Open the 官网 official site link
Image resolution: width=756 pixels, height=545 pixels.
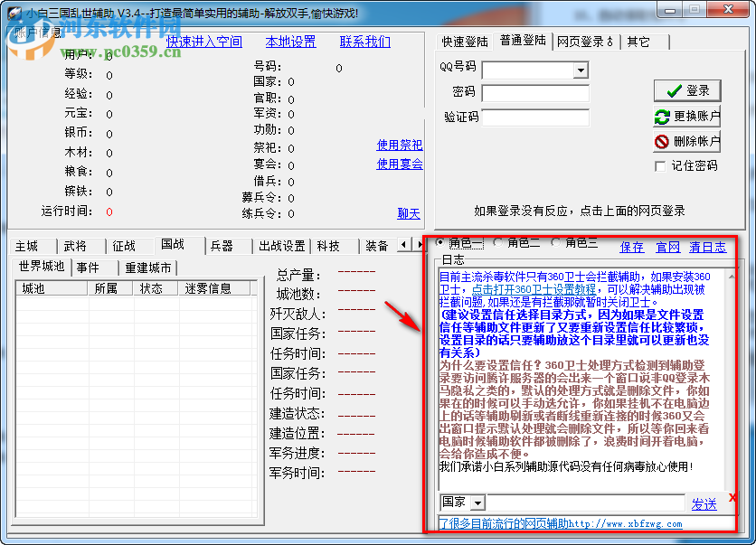point(667,248)
